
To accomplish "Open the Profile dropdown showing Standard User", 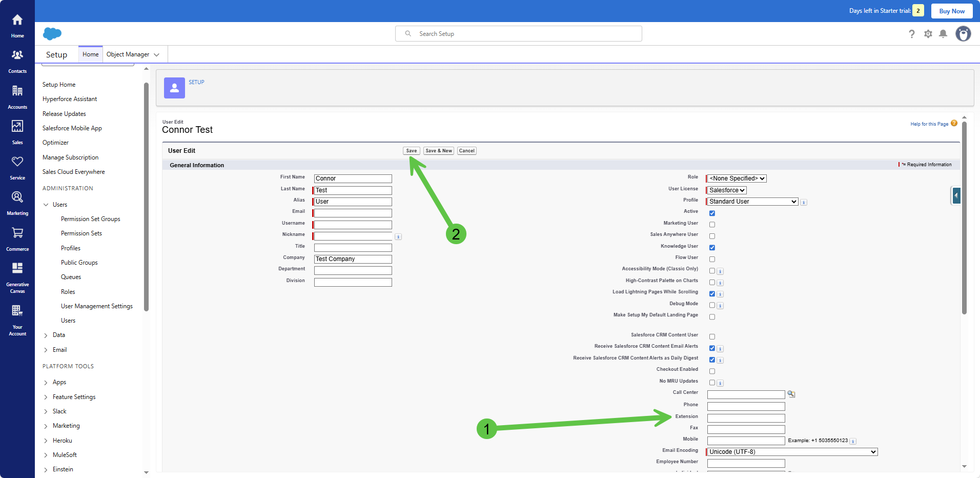I will coord(752,202).
